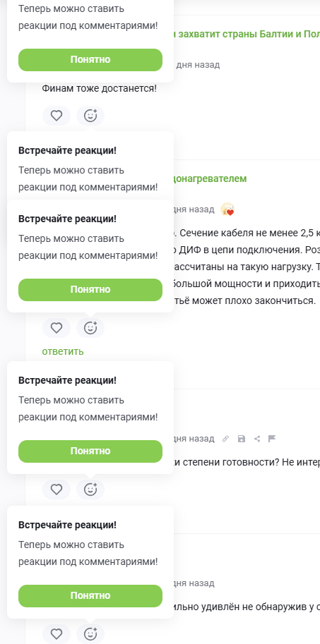Image resolution: width=320 pixels, height=644 pixels.
Task: Report the comment with flag icon
Action: pos(272,439)
